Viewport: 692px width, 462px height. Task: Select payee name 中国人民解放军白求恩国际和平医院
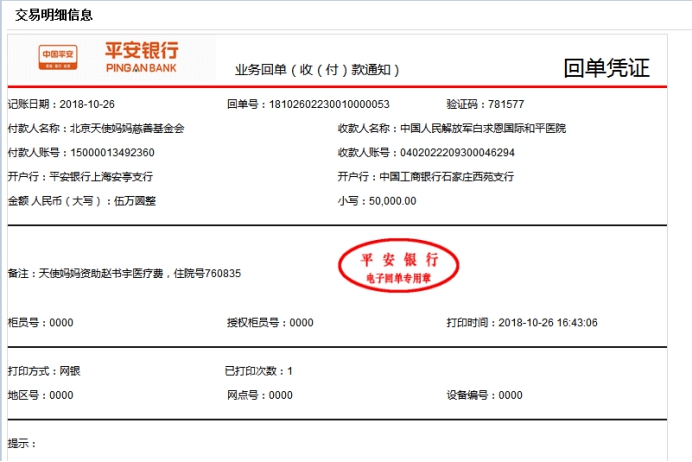[x=483, y=128]
